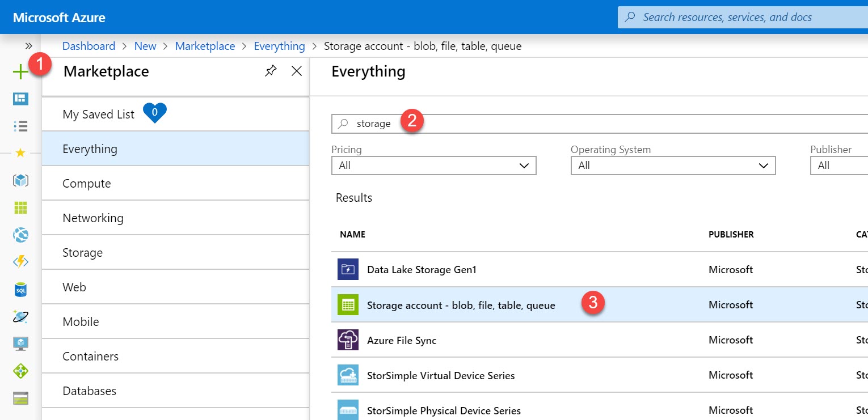The height and width of the screenshot is (420, 868).
Task: Open All services list icon
Action: click(20, 126)
